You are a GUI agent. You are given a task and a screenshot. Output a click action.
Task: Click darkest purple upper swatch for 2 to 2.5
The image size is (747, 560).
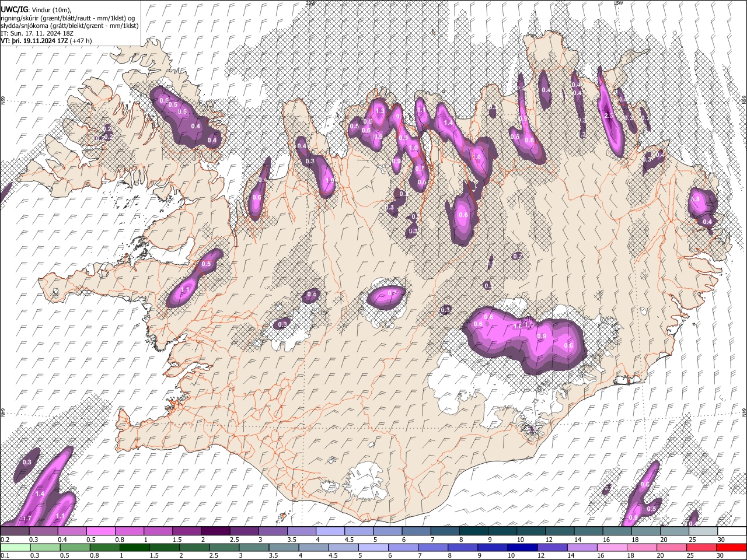[x=215, y=531]
